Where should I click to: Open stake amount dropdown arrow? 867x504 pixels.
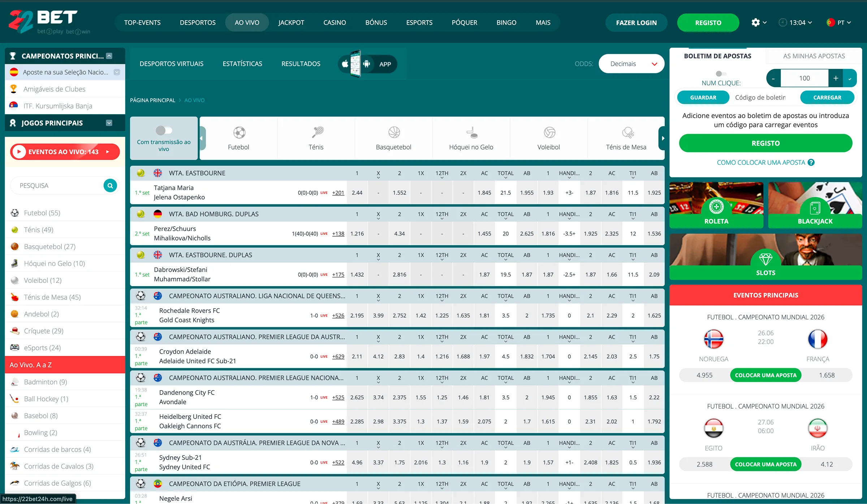[x=850, y=78]
